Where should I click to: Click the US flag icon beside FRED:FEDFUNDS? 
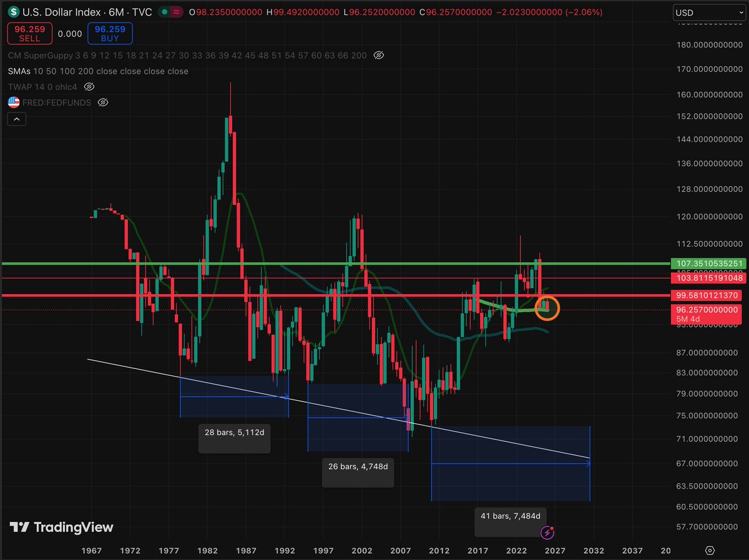coord(13,102)
